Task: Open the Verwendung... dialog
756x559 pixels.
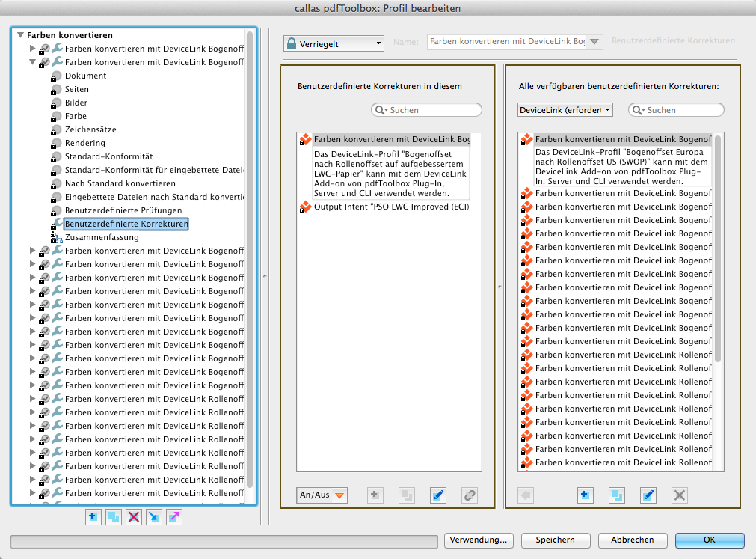Action: point(479,540)
